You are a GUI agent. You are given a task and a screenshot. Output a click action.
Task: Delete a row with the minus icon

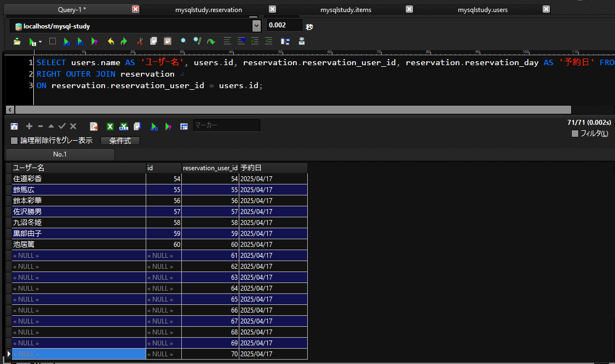tap(39, 126)
